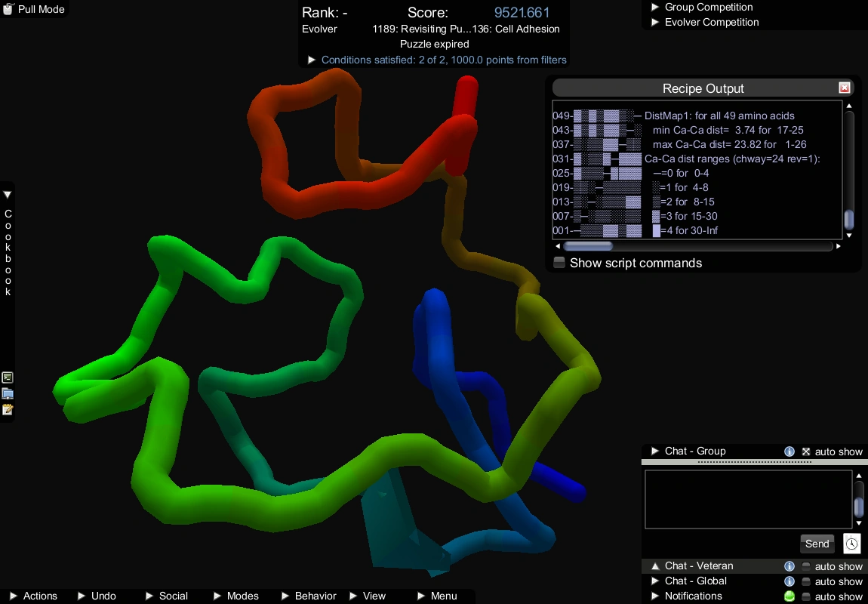Open the notepad with pencil icon
Viewport: 868px width, 604px height.
8,410
